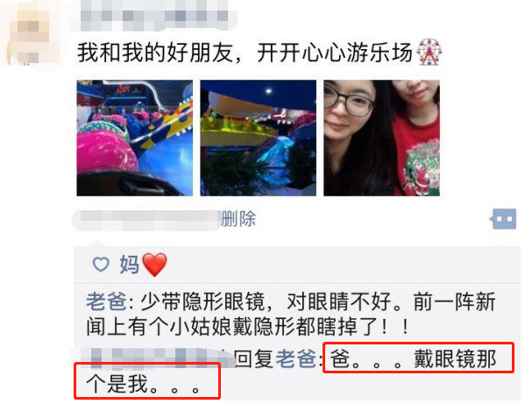
Task: Select 老爸's comment about 隐形眼镜
Action: 291,314
